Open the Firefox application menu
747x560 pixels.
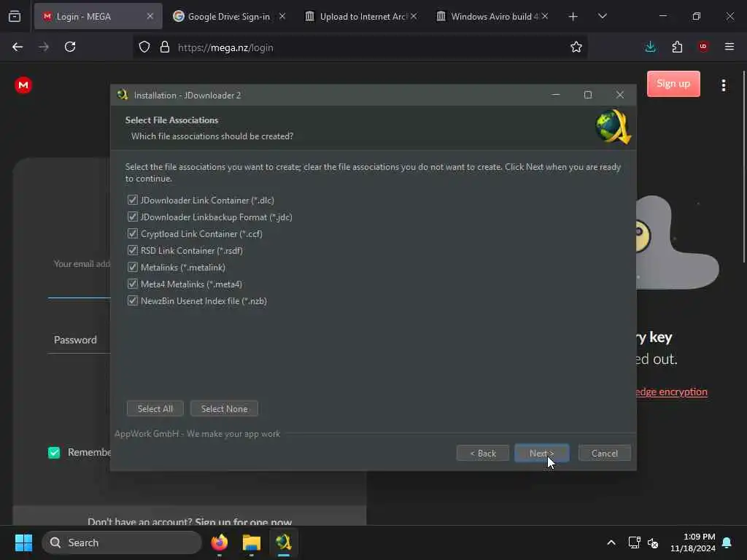point(729,47)
